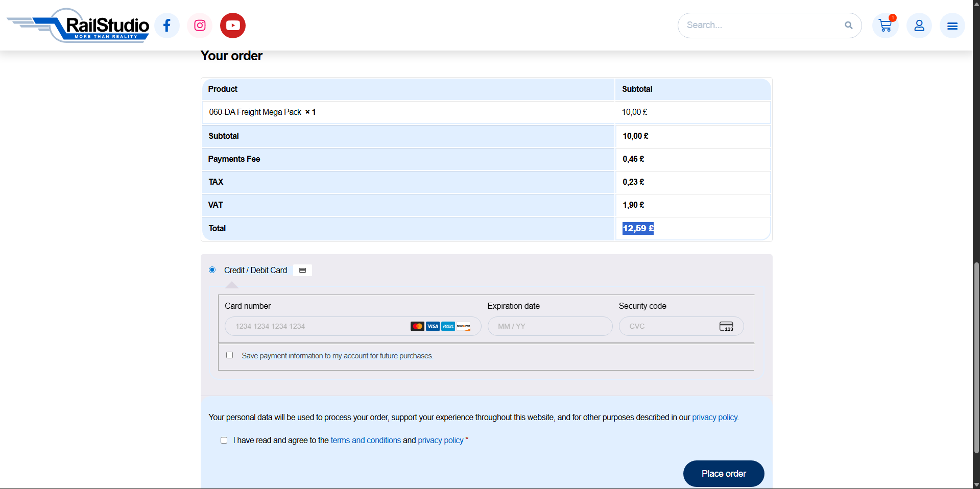
Task: Click the scrollbar down arrow
Action: click(x=976, y=485)
